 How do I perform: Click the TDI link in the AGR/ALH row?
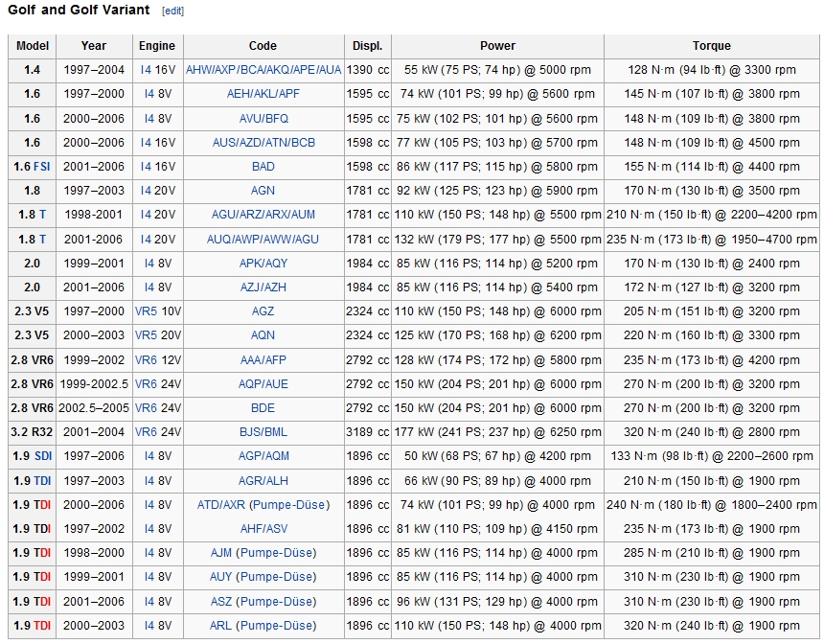42,480
